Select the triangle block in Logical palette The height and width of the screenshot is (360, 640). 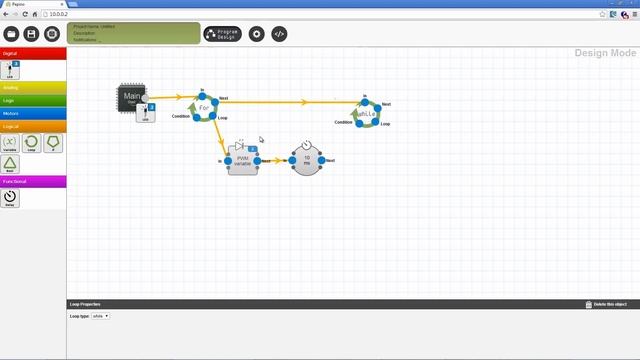pos(10,164)
